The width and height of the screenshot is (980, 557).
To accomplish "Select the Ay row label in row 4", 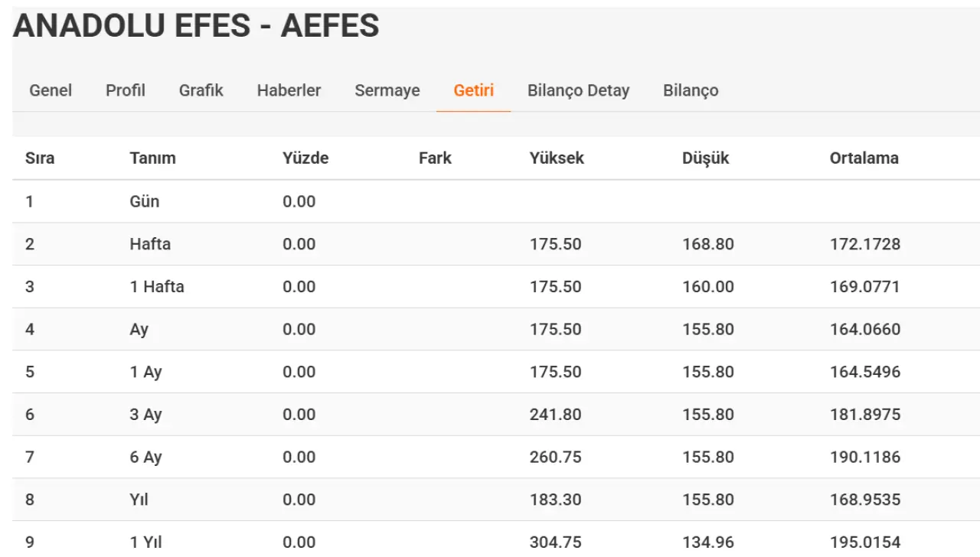I will [139, 330].
